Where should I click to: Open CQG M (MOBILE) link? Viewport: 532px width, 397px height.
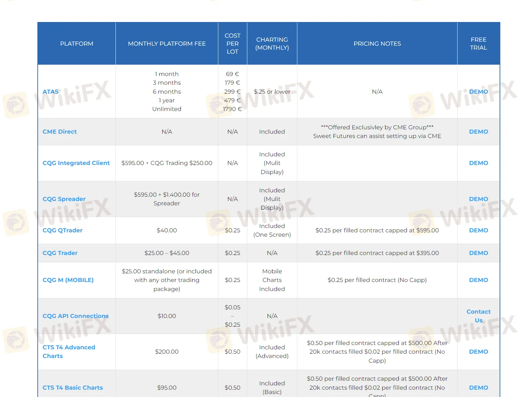68,280
